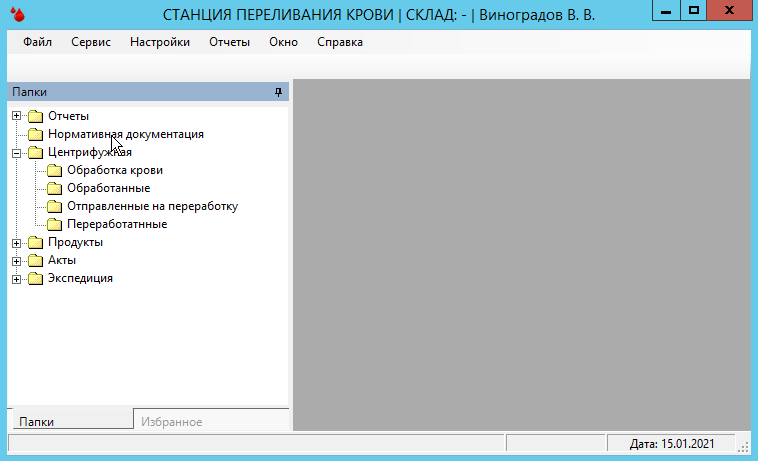Click the folder icon next to Отчеты
This screenshot has height=461, width=758.
[36, 116]
